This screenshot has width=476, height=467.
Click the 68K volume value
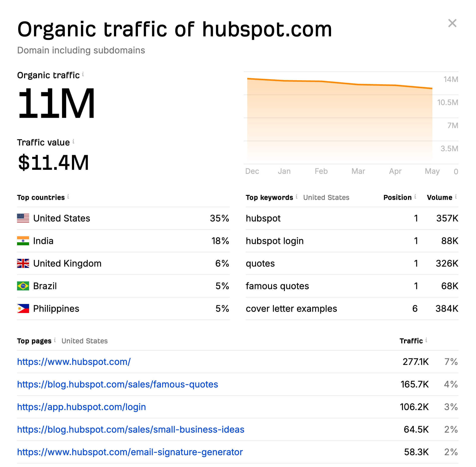coord(450,286)
